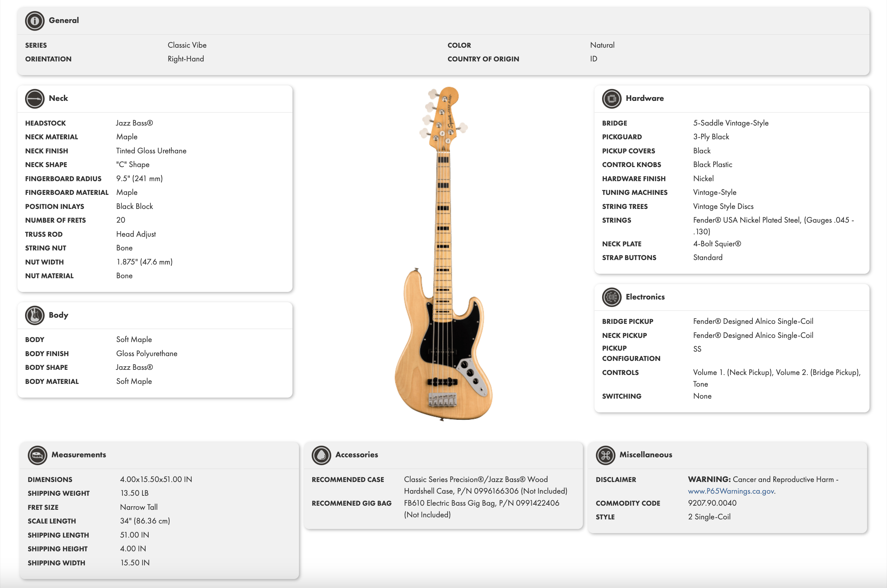Click the Squier Jazz Bass product image

coord(444,254)
